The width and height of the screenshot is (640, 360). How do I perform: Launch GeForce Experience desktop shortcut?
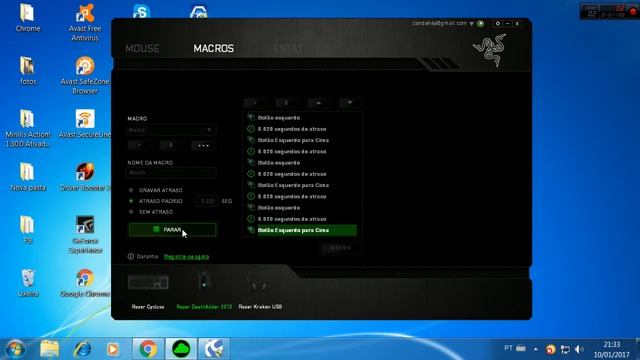click(84, 235)
